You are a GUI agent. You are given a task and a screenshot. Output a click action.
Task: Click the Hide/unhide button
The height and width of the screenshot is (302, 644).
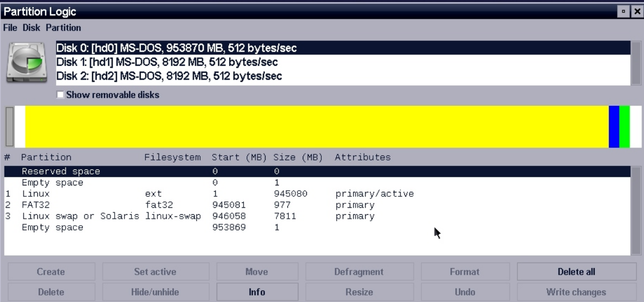154,292
